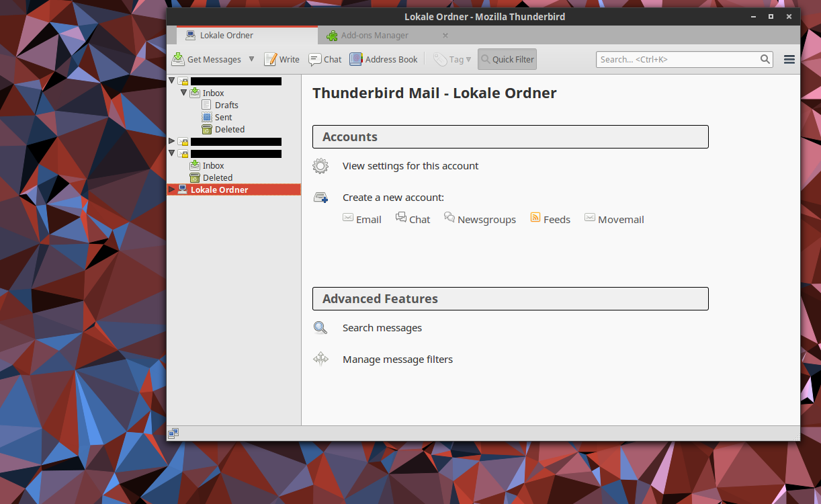
Task: Click the Create a new account icon
Action: (320, 198)
